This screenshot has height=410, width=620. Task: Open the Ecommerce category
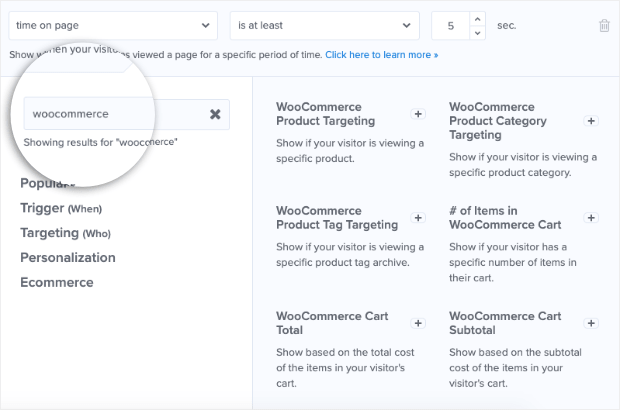[x=57, y=282]
